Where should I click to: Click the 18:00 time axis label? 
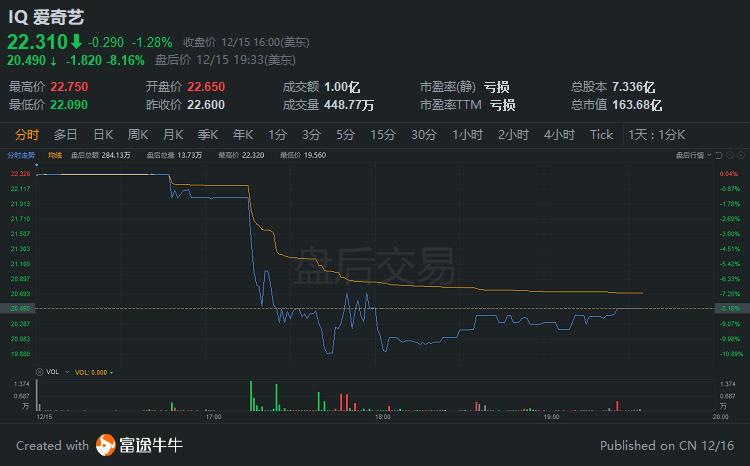[383, 417]
